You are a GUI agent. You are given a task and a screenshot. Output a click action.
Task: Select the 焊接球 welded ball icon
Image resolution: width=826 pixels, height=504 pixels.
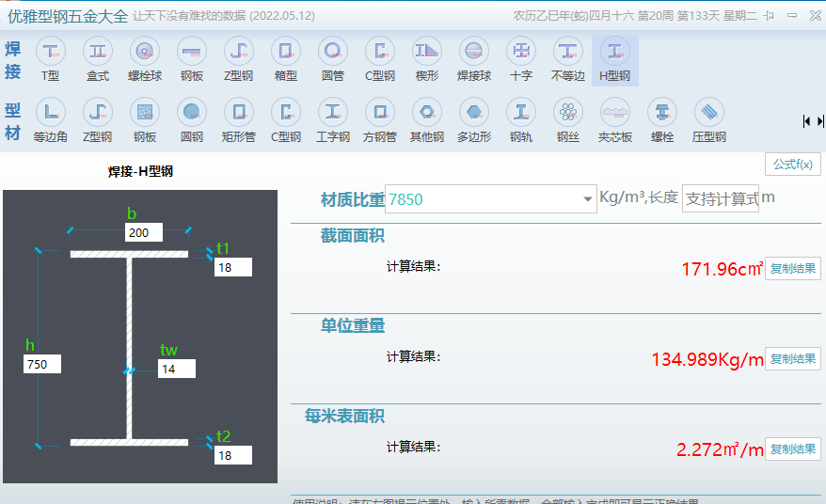474,59
